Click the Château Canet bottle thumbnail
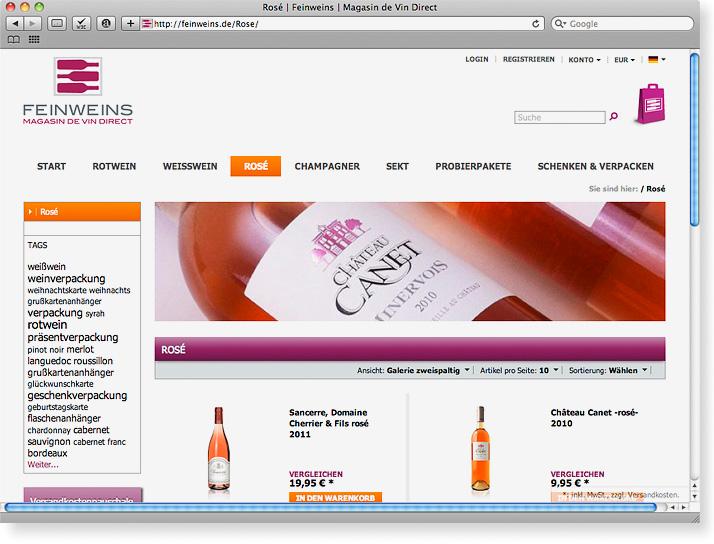714x544 pixels. (x=480, y=449)
